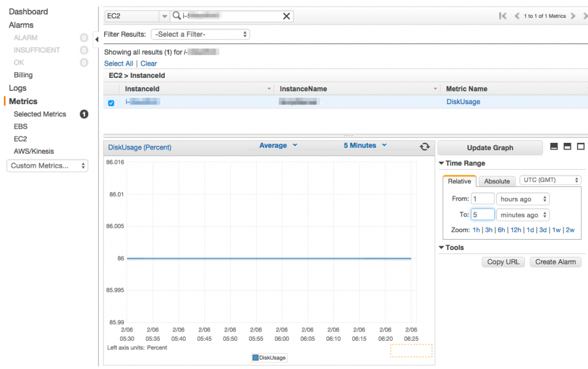Switch to the Relative time tab

tap(459, 181)
